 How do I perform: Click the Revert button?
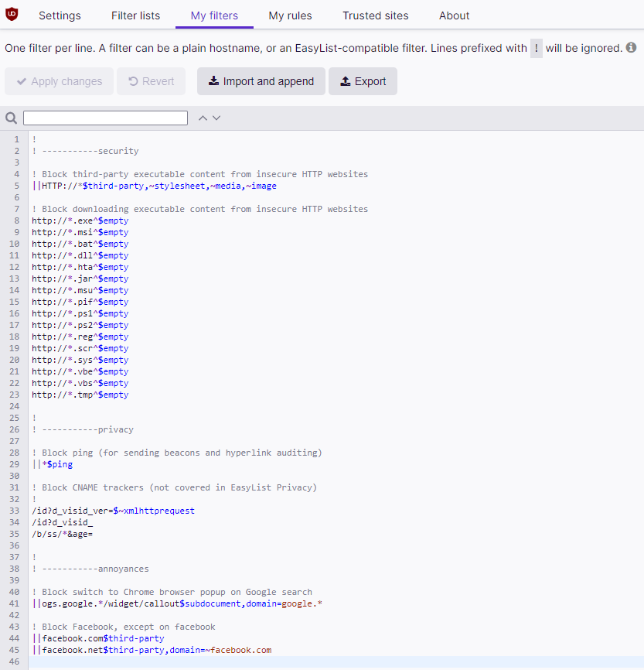pos(152,81)
